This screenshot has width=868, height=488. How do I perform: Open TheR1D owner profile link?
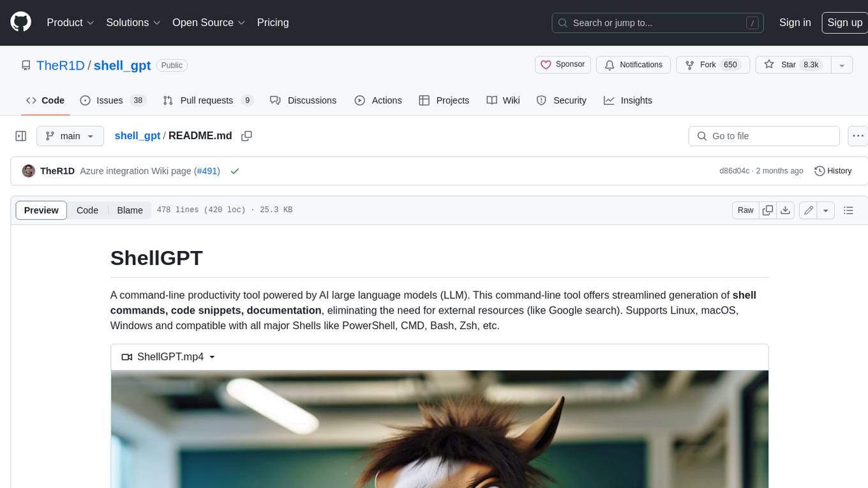pos(61,65)
